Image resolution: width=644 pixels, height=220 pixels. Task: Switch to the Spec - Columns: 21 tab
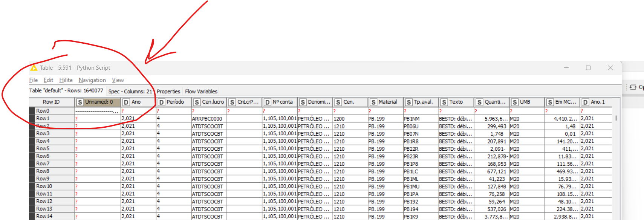[x=130, y=92]
